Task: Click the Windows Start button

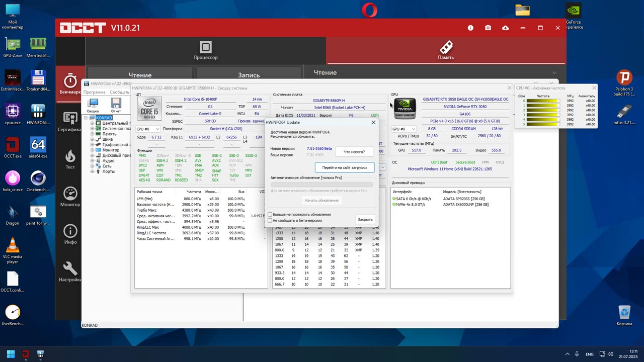Action: (11, 353)
